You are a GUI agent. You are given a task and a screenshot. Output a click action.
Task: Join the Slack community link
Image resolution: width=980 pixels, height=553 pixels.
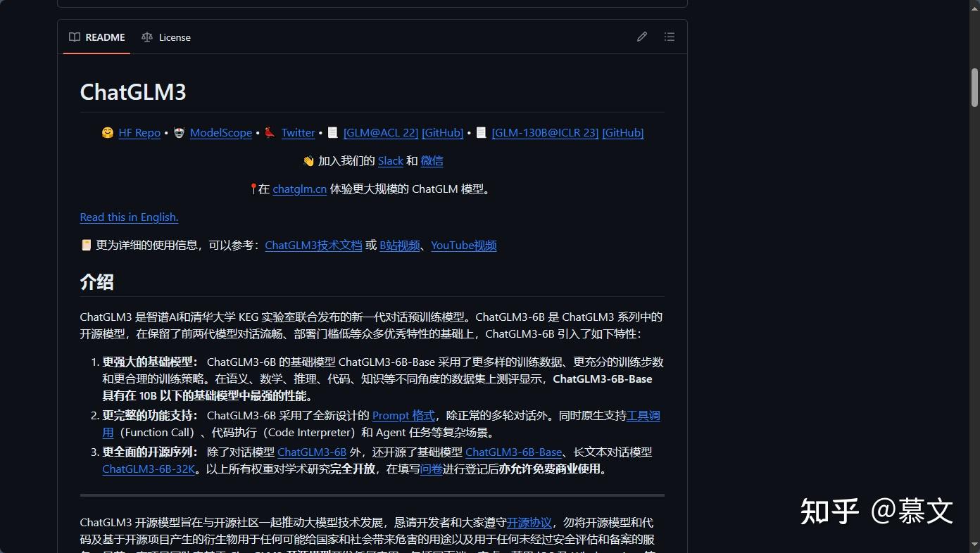(x=390, y=160)
